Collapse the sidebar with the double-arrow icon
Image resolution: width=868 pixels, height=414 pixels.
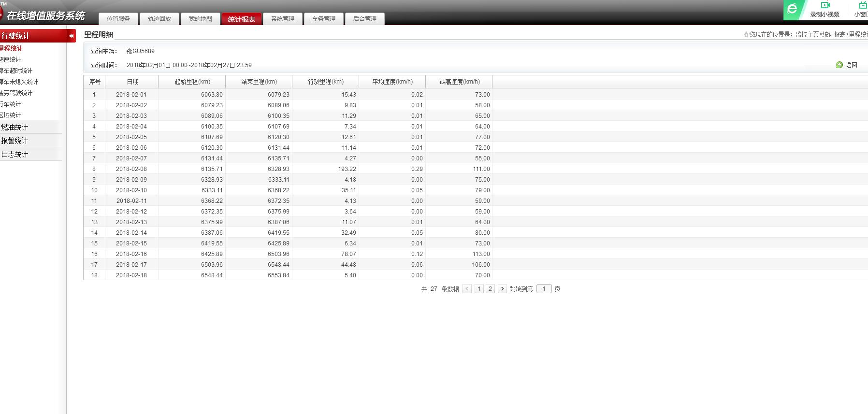tap(71, 36)
